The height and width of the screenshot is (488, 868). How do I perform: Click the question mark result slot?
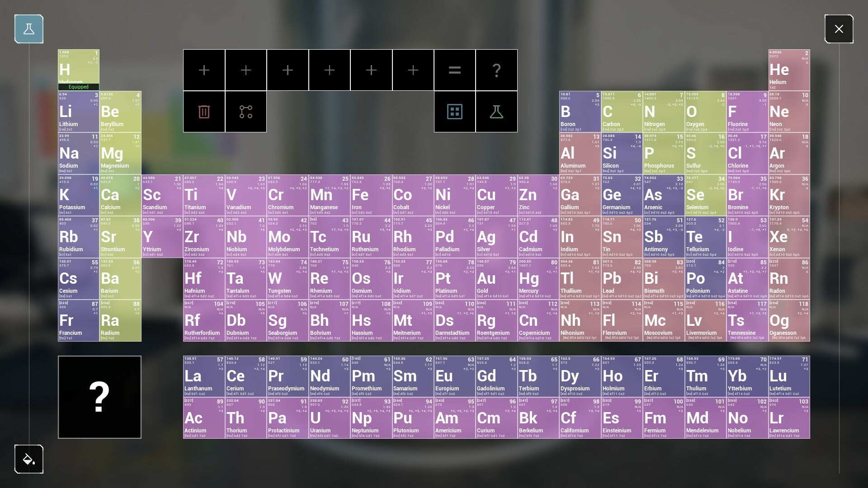[x=496, y=70]
